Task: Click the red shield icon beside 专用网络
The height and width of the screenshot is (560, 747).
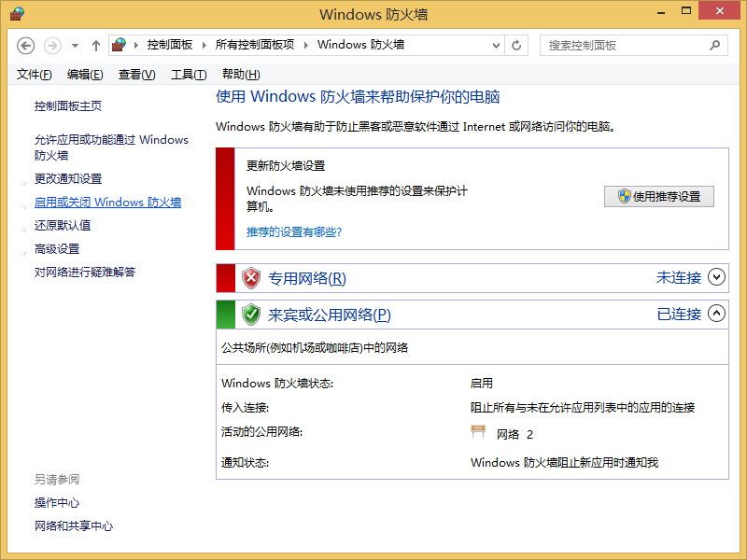Action: click(250, 277)
